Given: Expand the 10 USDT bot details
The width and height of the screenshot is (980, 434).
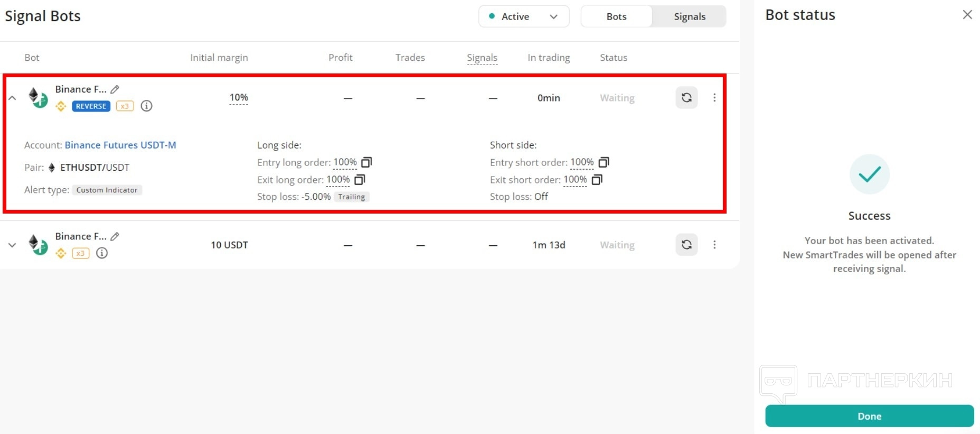Looking at the screenshot, I should coord(12,245).
